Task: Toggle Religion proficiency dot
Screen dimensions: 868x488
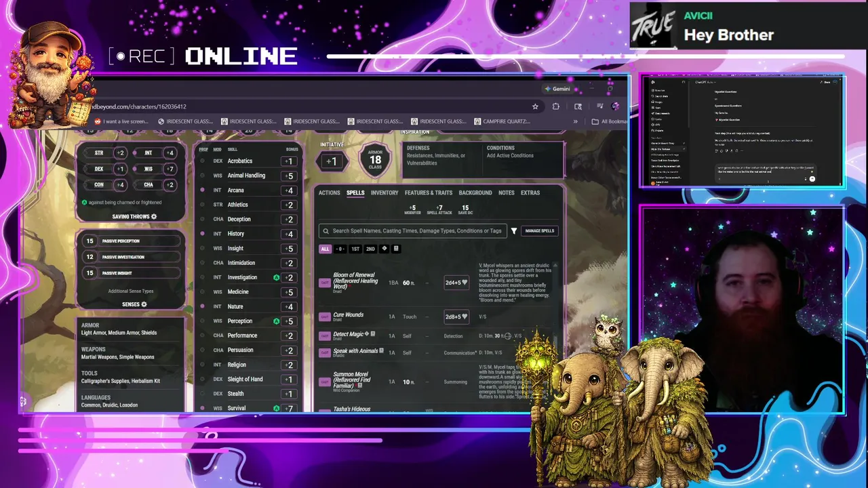Action: click(202, 365)
